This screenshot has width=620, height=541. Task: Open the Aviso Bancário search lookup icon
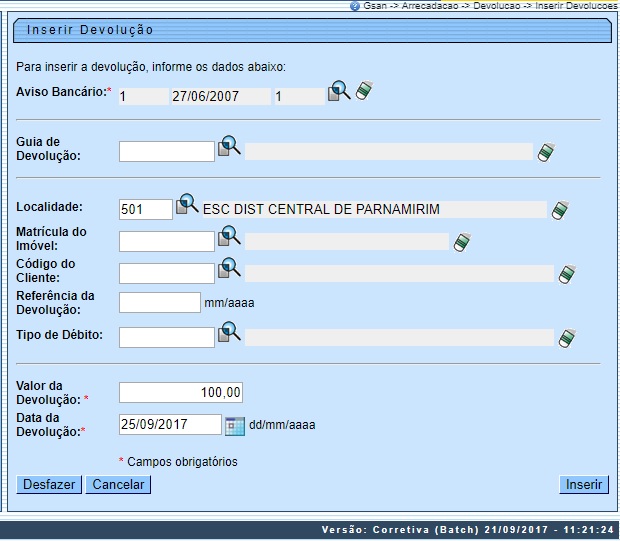(339, 91)
